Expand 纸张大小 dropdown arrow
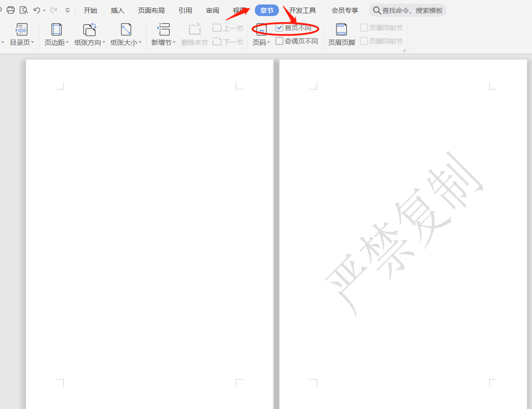 point(140,42)
